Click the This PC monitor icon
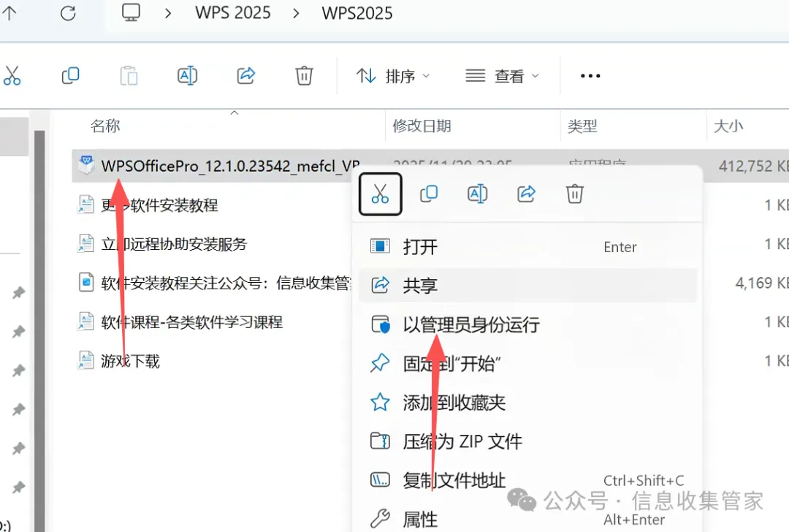The image size is (789, 532). click(x=131, y=12)
